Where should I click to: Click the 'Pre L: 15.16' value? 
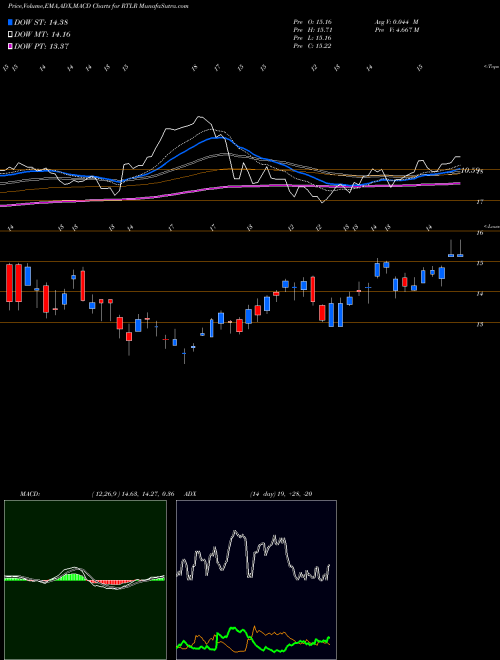click(312, 38)
